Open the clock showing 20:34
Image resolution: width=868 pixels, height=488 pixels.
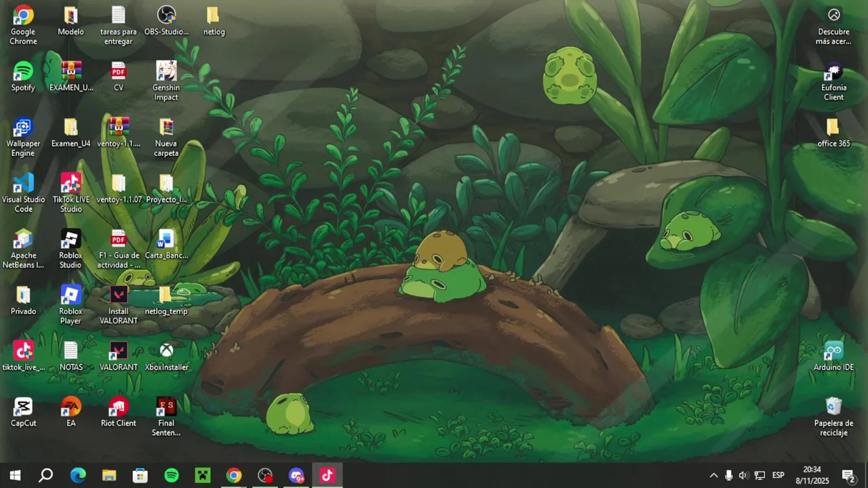click(812, 475)
